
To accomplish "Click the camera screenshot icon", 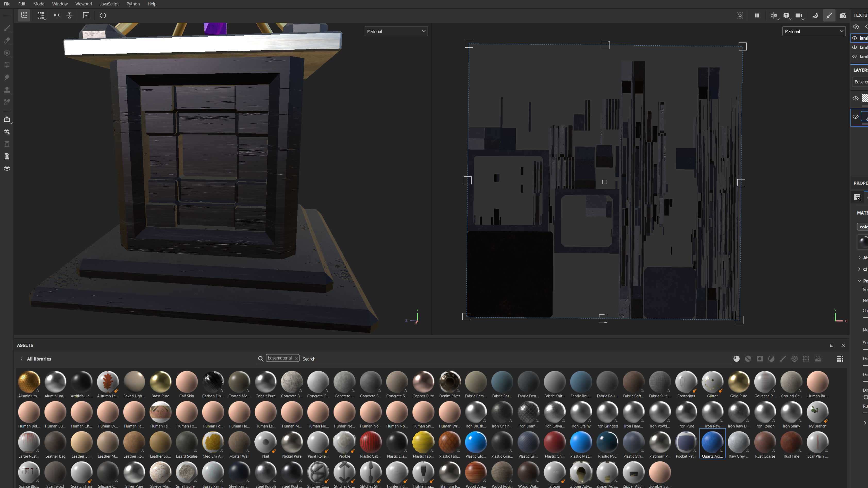I will click(843, 15).
